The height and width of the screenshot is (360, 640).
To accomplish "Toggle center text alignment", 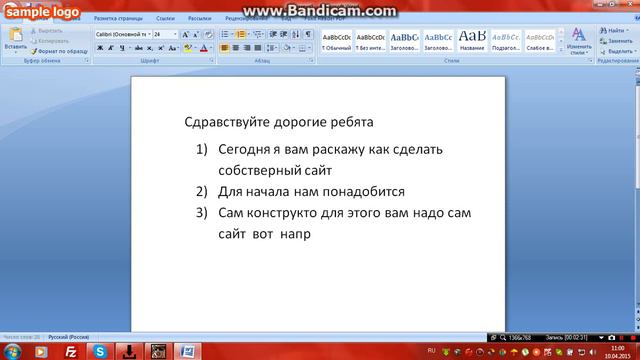I will click(x=236, y=48).
